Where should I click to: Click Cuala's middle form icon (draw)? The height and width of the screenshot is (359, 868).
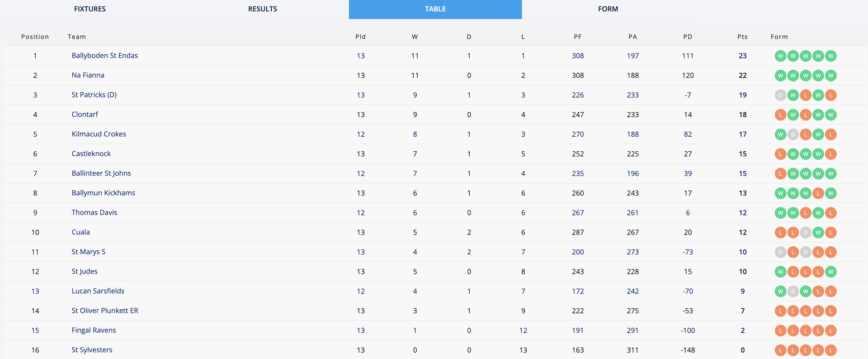[x=806, y=233]
